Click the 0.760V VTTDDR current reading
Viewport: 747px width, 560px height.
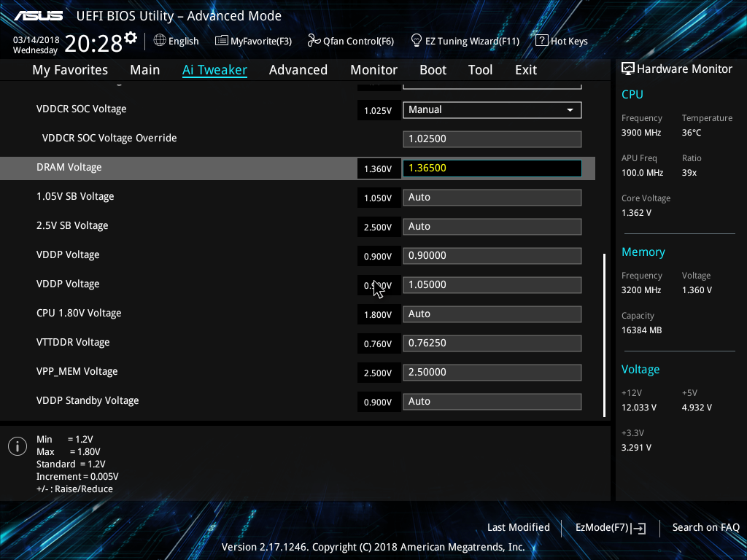click(x=379, y=344)
